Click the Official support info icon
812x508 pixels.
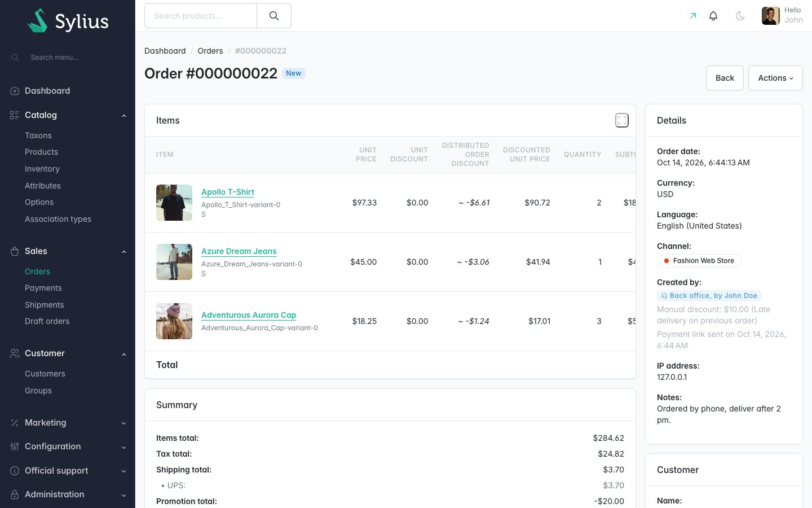(x=15, y=471)
